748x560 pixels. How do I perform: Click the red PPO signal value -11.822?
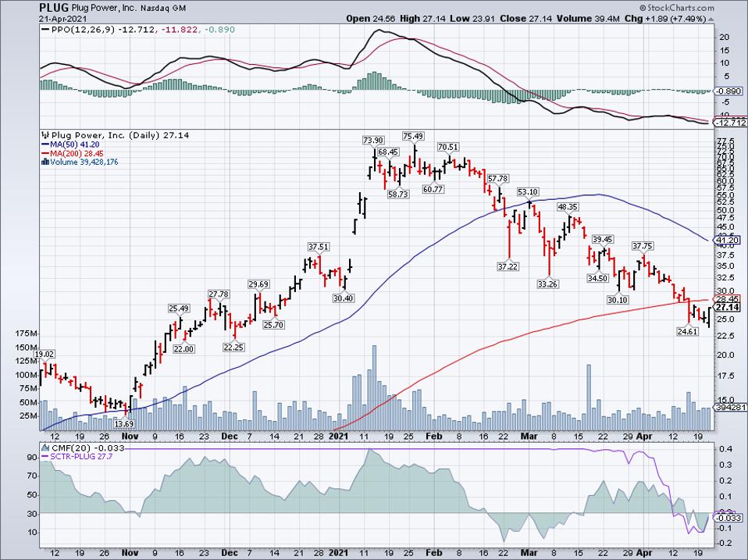pyautogui.click(x=180, y=30)
